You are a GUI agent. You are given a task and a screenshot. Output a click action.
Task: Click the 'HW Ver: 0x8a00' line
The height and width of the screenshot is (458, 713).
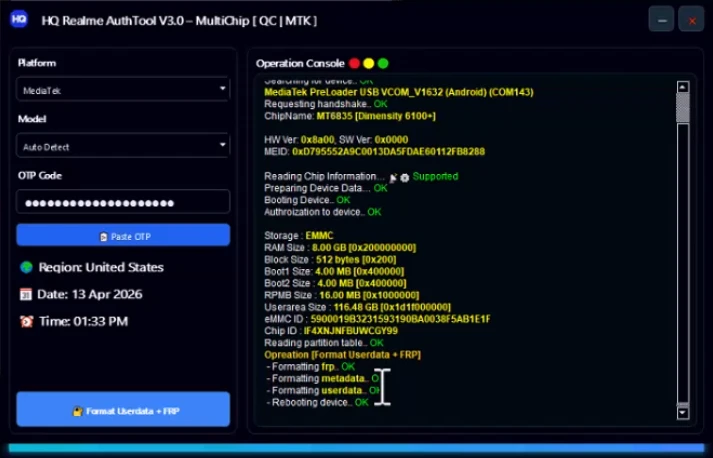336,140
